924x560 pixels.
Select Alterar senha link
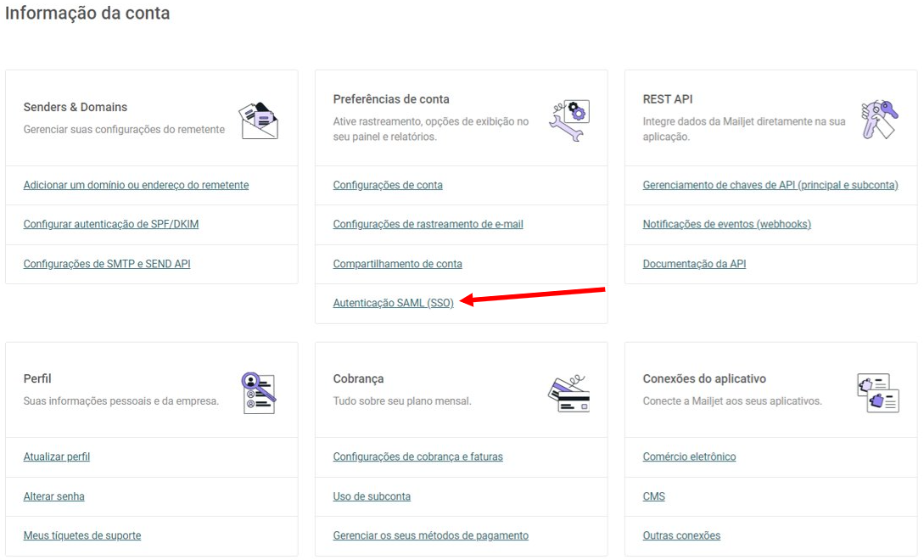(x=53, y=496)
